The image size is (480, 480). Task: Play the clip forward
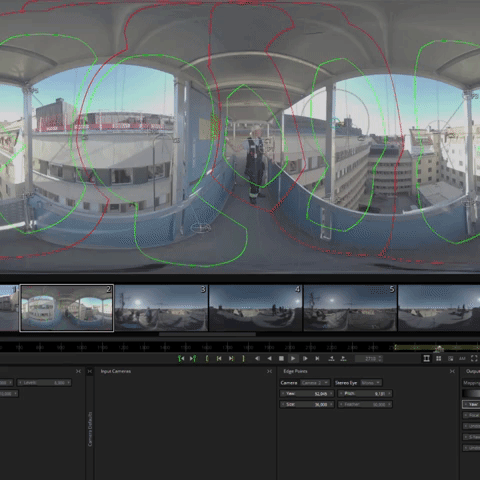293,359
